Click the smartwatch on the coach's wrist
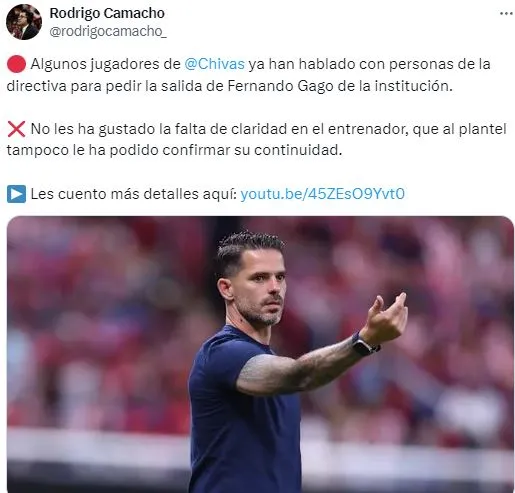 coord(364,346)
